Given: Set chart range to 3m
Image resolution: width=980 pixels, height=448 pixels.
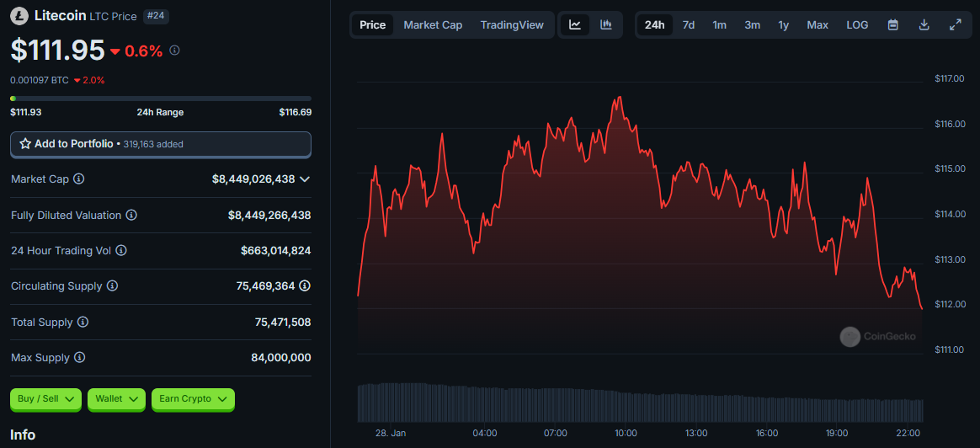Looking at the screenshot, I should coord(752,25).
